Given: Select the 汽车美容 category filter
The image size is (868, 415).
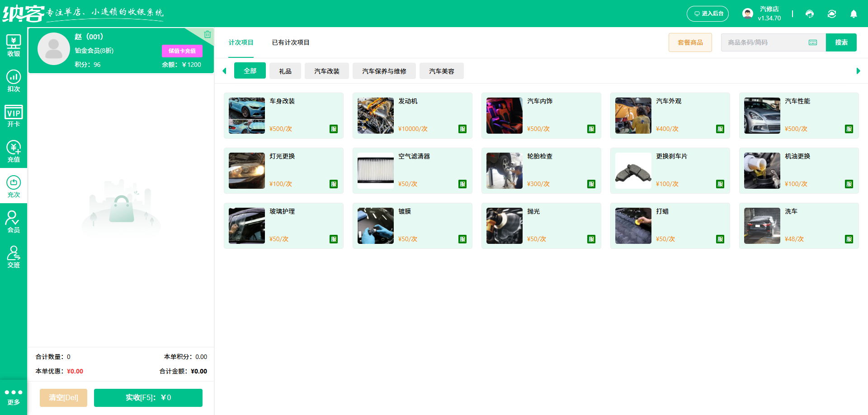Looking at the screenshot, I should (x=442, y=71).
